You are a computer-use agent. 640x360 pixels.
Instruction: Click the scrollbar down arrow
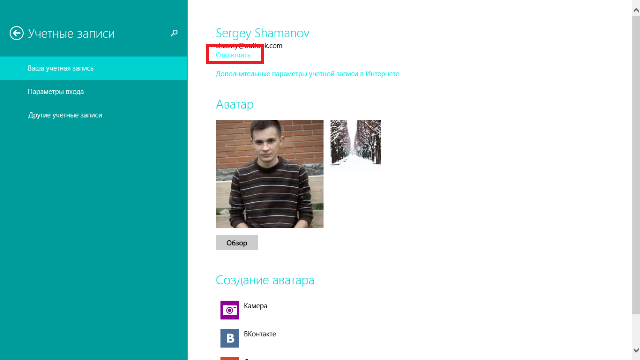tap(636, 350)
